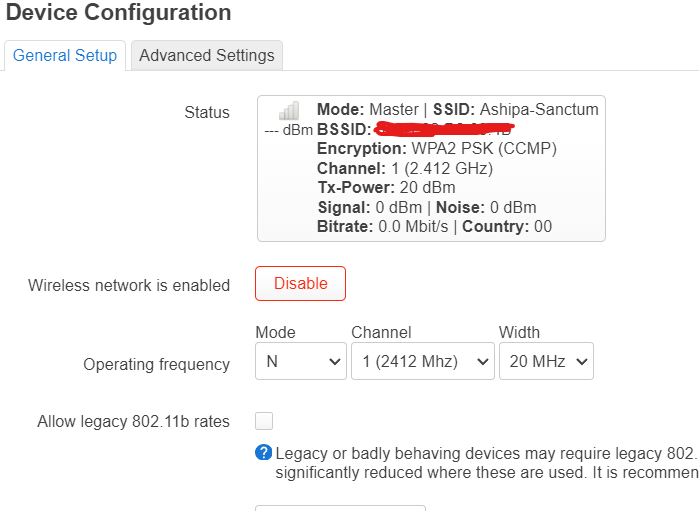Toggle Allow legacy 802.11b rates checkbox
The image size is (699, 511).
tap(264, 421)
